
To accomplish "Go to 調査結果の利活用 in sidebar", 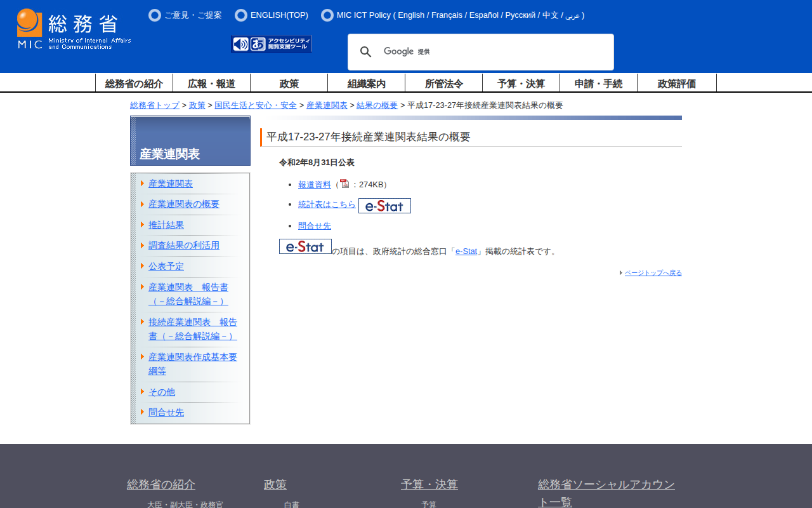I will click(x=184, y=245).
